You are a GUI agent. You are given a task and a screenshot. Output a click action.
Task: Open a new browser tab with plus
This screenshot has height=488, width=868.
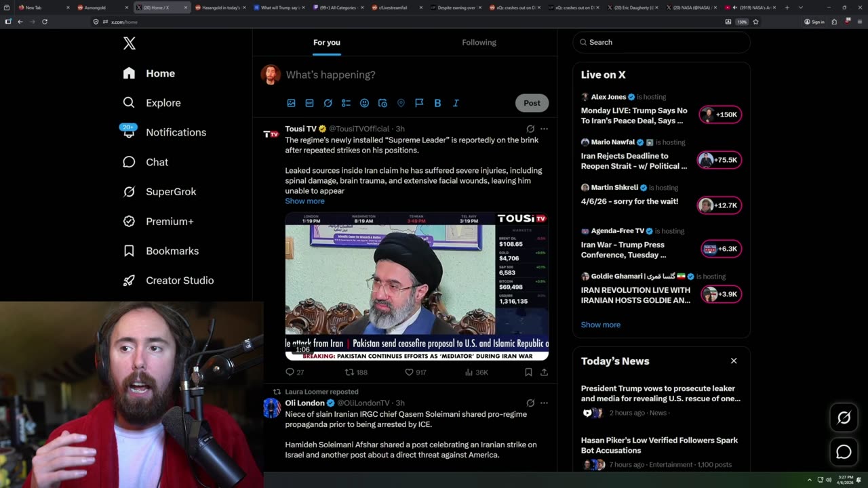point(787,7)
